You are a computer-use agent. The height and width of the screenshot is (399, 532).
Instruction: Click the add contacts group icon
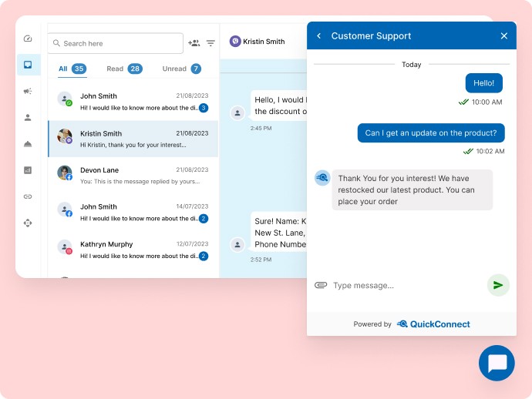194,43
